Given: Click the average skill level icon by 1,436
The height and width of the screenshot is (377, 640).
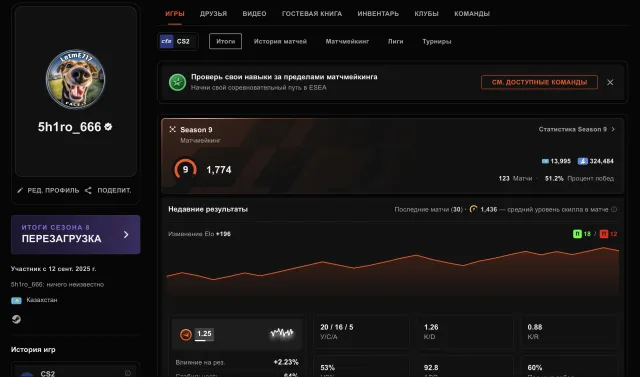Looking at the screenshot, I should tap(473, 209).
